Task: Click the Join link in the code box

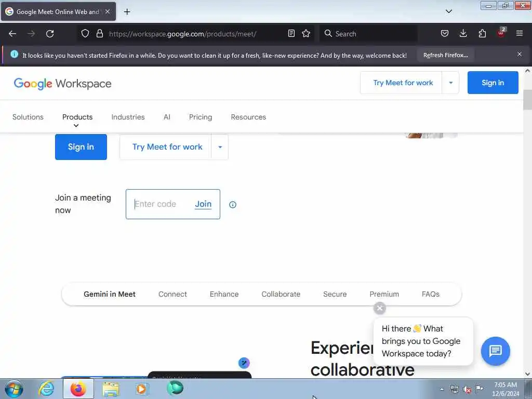Action: (203, 204)
